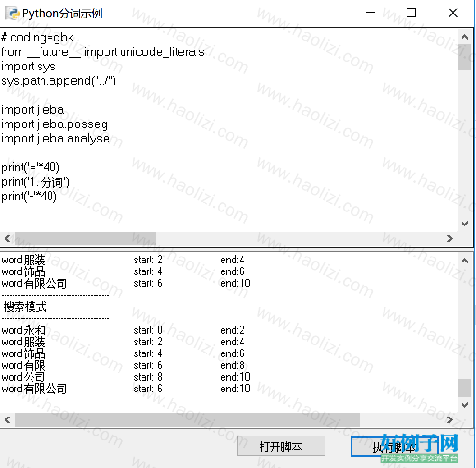Click 'start: 8' value in output
Image resolution: width=476 pixels, height=468 pixels.
pos(148,377)
